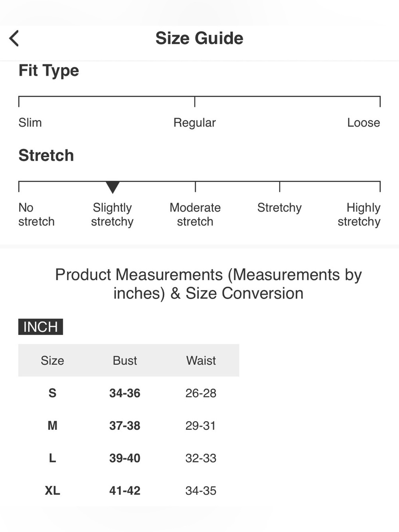Click the Waist column header
This screenshot has height=532, width=399.
[x=201, y=360]
